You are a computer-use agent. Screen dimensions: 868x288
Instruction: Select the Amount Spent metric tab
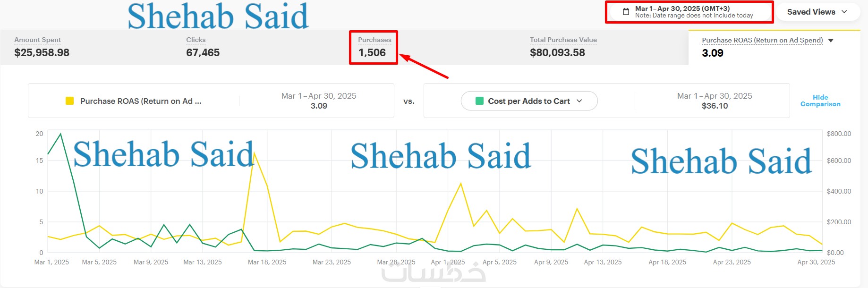point(42,47)
